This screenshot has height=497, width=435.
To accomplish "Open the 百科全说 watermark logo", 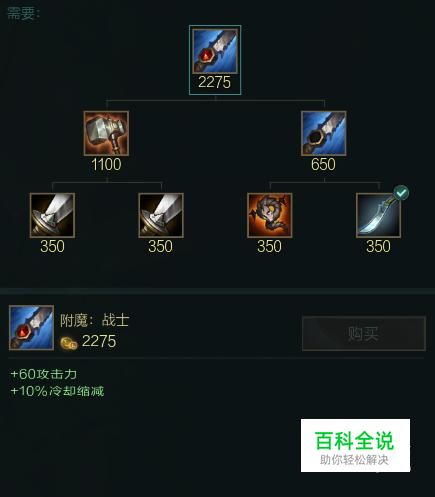I will click(355, 445).
